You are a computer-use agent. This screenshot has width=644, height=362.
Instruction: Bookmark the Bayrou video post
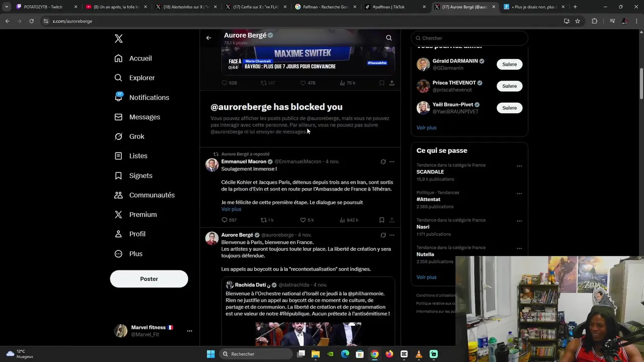(382, 83)
